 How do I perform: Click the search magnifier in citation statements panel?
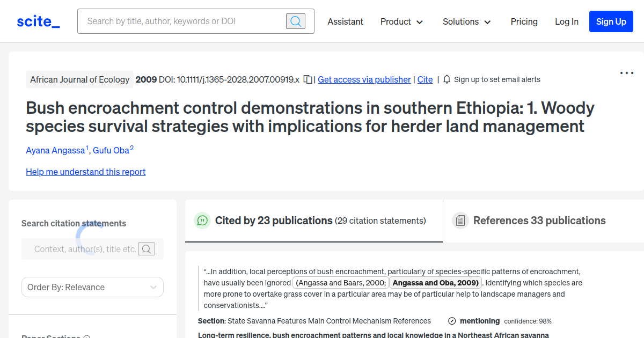click(147, 249)
